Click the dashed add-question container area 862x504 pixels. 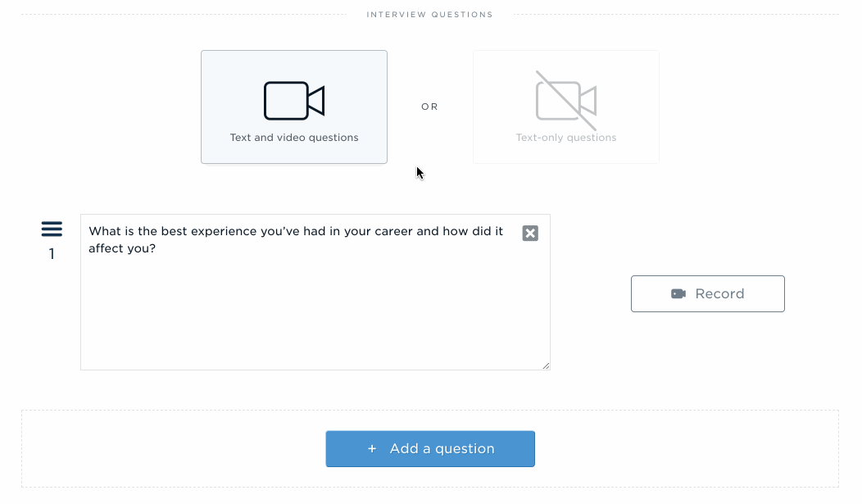pos(430,448)
